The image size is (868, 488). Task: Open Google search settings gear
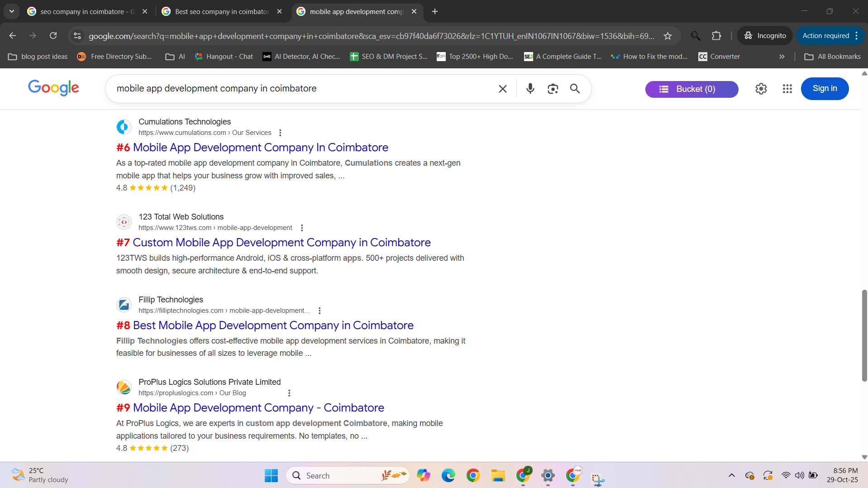coord(761,89)
